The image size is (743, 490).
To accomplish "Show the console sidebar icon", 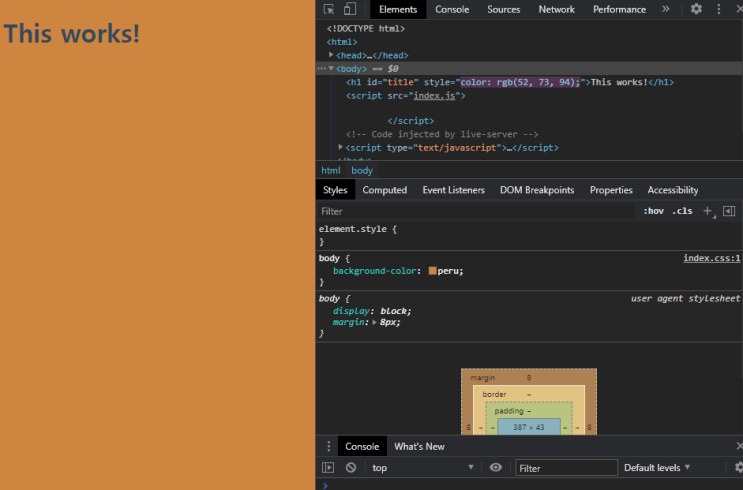I will click(x=328, y=468).
